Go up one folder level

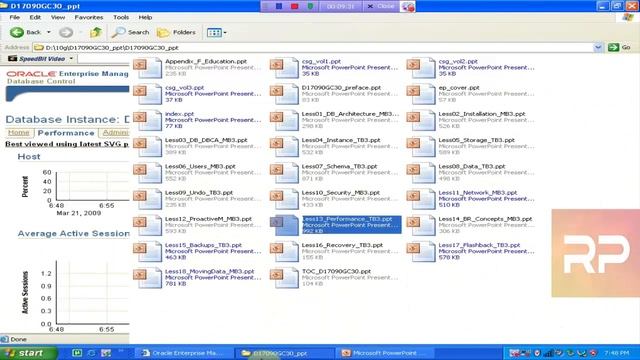click(96, 32)
